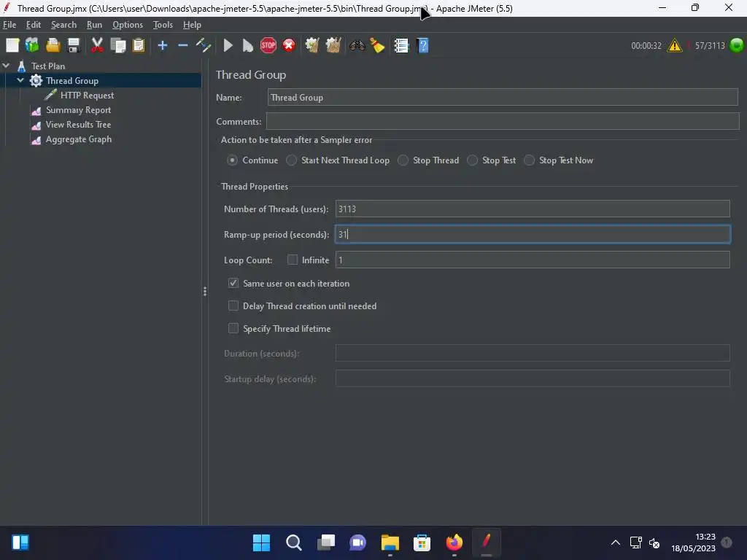747x560 pixels.
Task: Paste element with clipboard icon
Action: [139, 45]
